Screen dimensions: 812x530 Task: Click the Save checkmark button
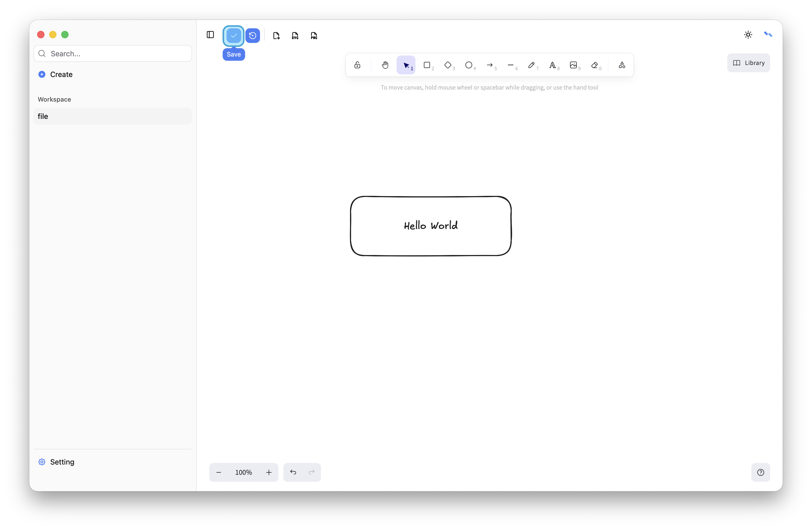pyautogui.click(x=234, y=36)
